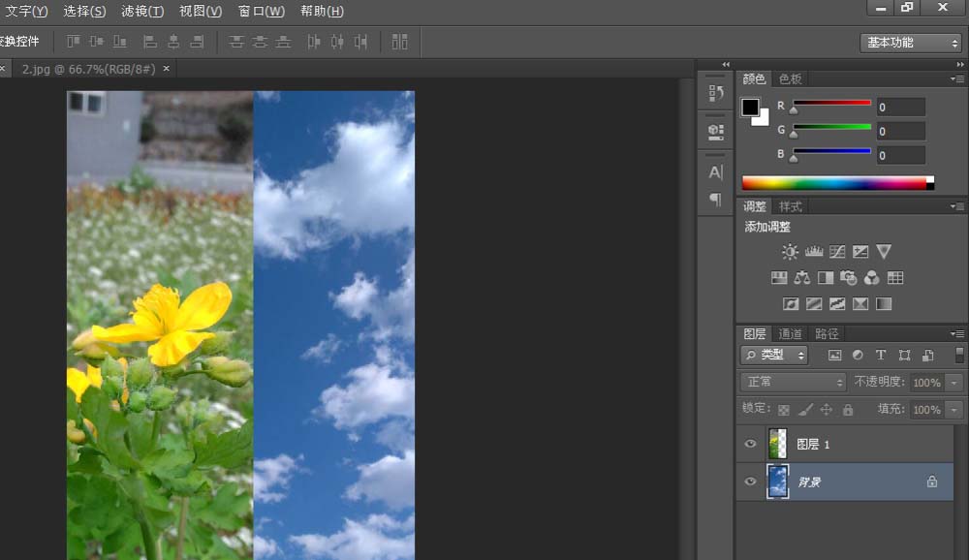Add a Levels adjustment from the Adjustments panel
The image size is (969, 560).
pyautogui.click(x=814, y=251)
